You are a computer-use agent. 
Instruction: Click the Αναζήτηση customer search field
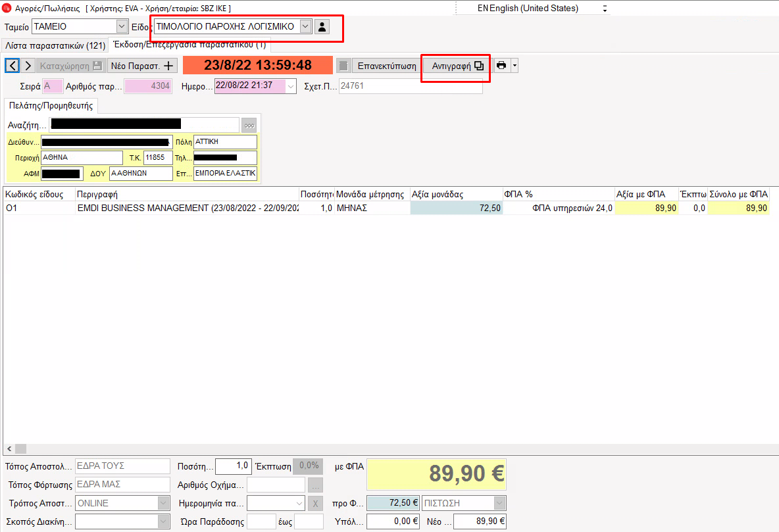tap(144, 125)
